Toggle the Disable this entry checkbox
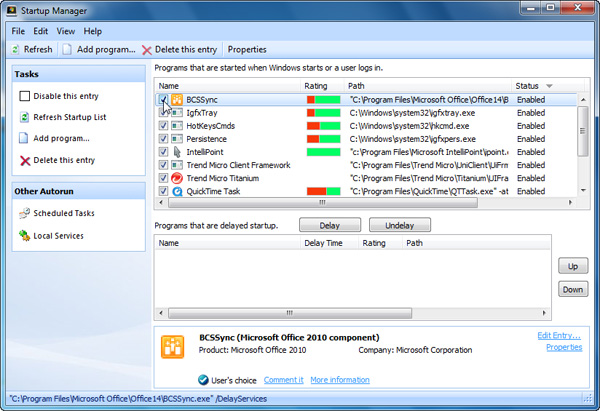Image resolution: width=600 pixels, height=411 pixels. [24, 96]
